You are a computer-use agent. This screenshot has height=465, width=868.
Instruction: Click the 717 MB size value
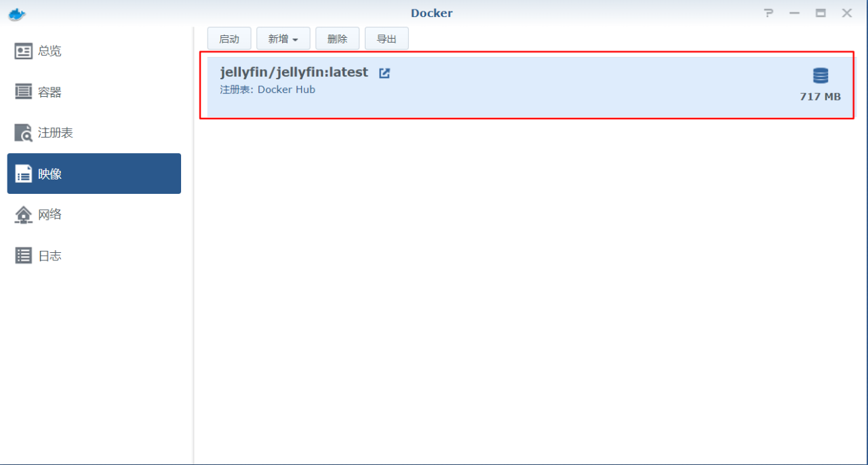coord(820,97)
